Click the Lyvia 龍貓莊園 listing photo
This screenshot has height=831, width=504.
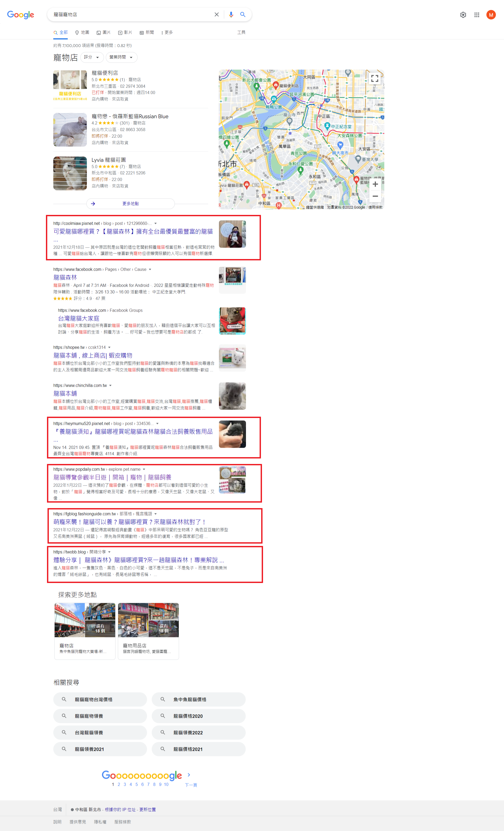(x=70, y=173)
